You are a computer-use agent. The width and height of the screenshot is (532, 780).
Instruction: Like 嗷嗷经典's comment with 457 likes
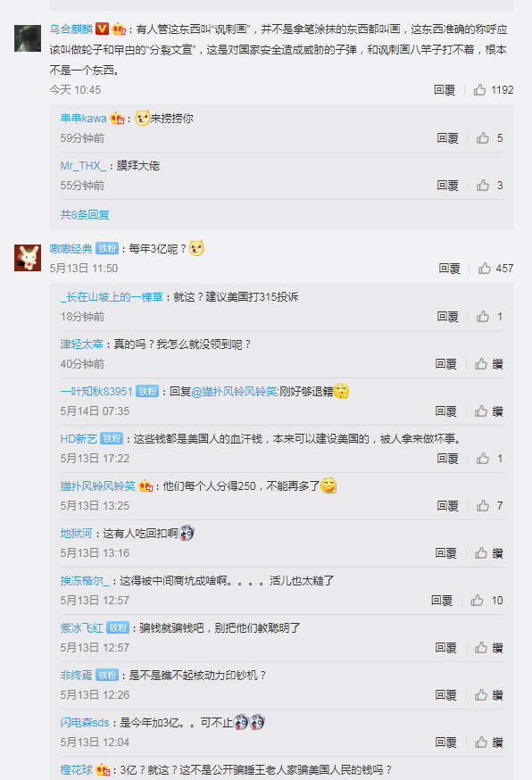[x=495, y=269]
